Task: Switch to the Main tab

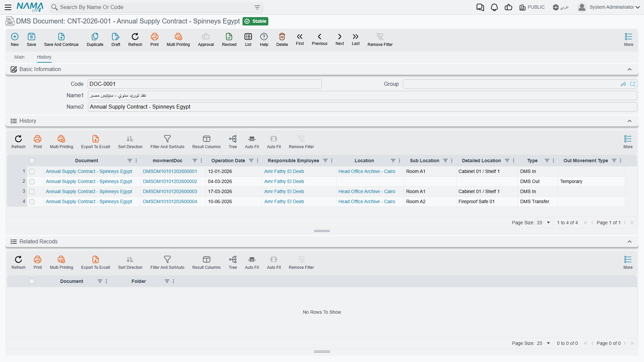Action: click(x=19, y=57)
